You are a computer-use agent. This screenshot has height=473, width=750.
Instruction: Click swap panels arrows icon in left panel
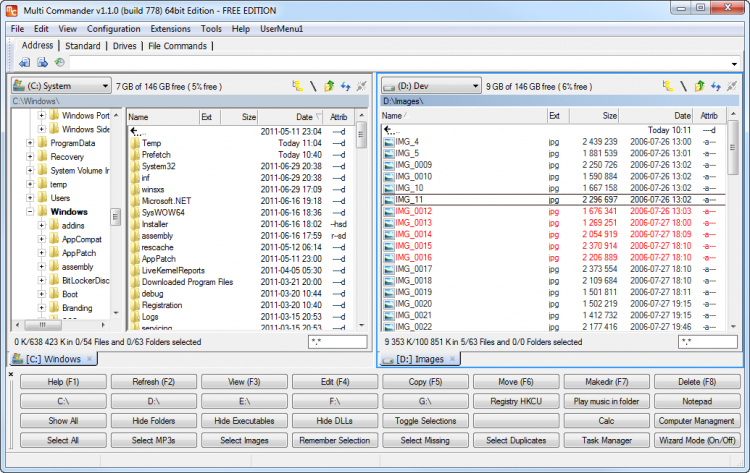(x=345, y=86)
